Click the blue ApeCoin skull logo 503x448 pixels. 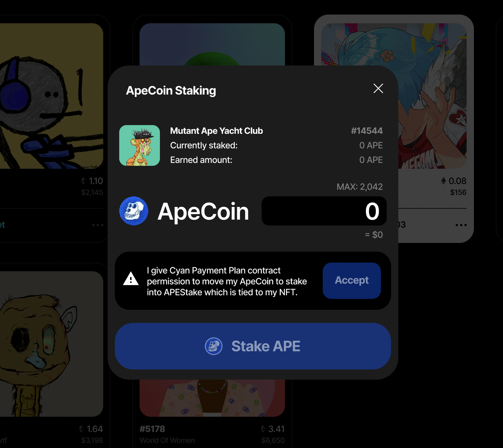point(134,211)
